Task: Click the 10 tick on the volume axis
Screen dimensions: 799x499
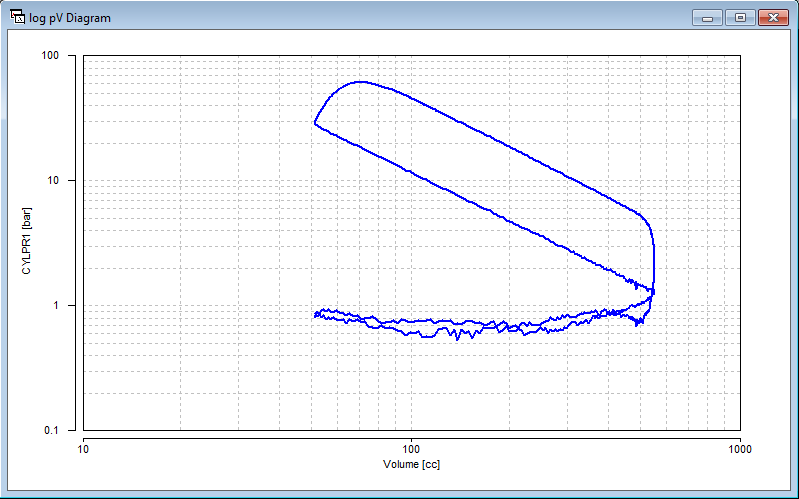Action: (x=83, y=446)
